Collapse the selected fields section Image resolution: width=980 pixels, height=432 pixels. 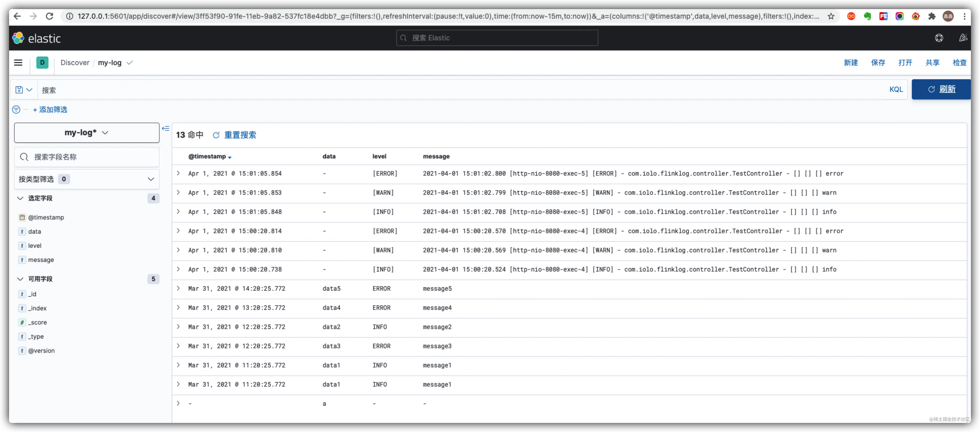(x=20, y=198)
